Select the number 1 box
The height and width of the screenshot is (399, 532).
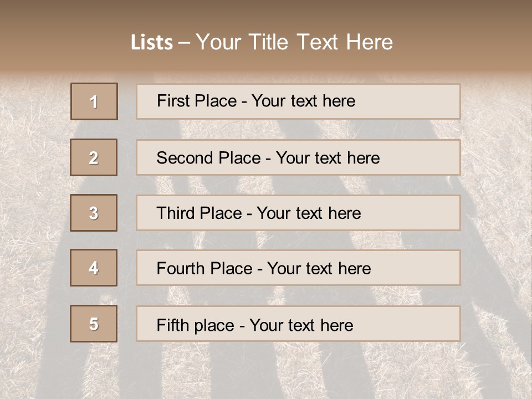94,101
